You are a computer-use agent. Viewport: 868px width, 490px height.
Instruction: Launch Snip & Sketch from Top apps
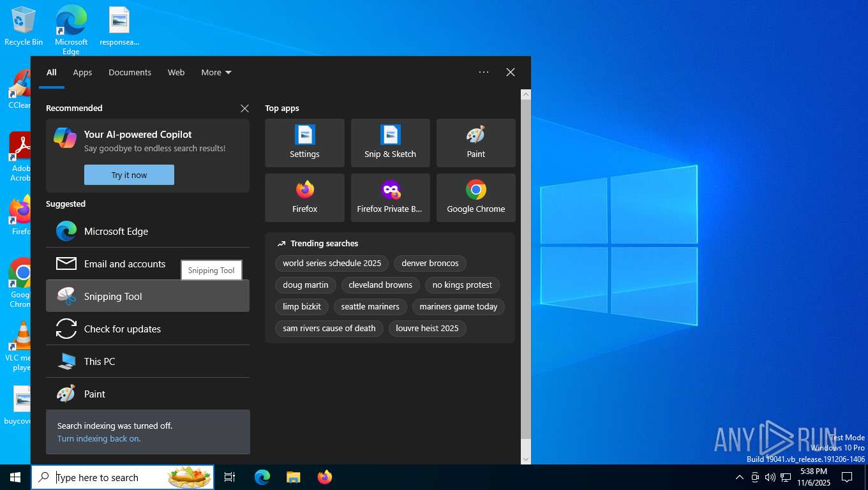click(x=390, y=143)
